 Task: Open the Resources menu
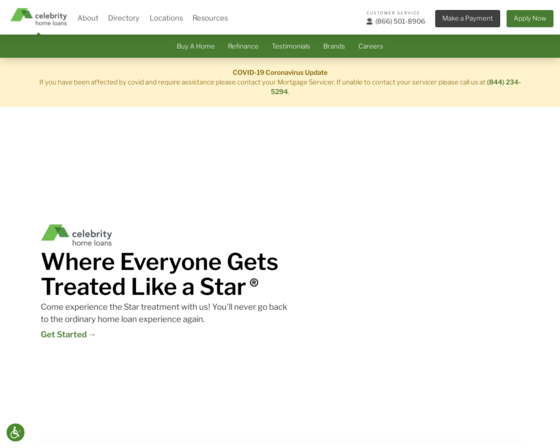tap(210, 18)
